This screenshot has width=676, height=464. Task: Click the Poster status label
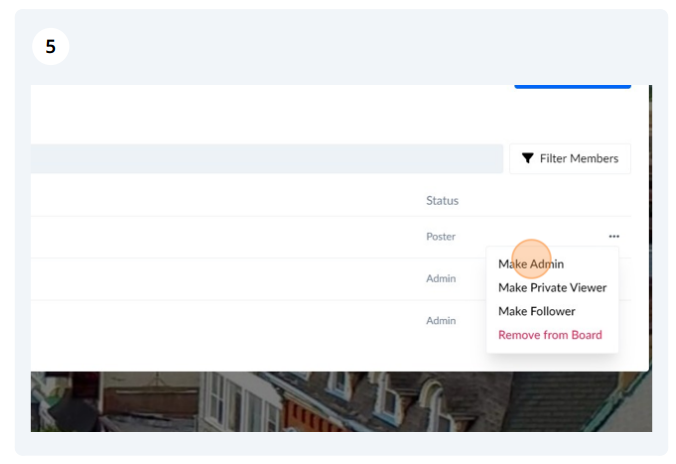click(440, 237)
